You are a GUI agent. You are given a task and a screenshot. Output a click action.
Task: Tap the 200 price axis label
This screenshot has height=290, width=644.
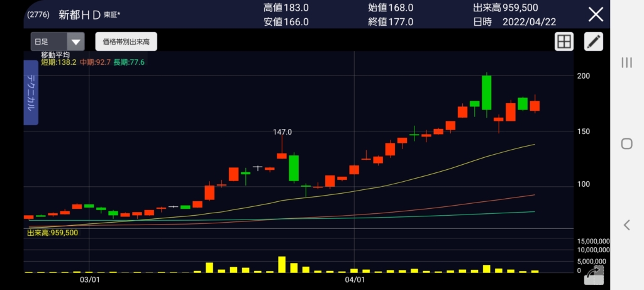click(x=584, y=76)
